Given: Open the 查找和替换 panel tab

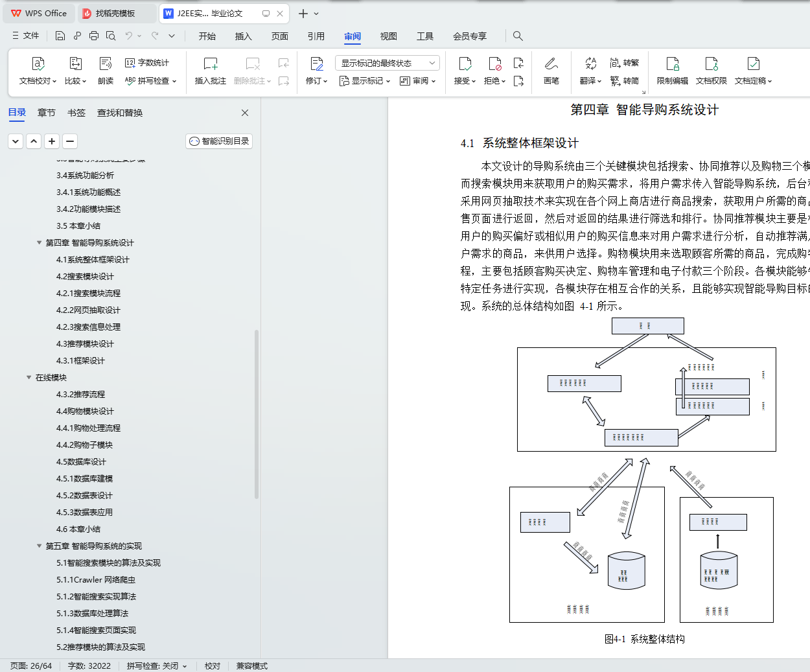Looking at the screenshot, I should point(120,113).
